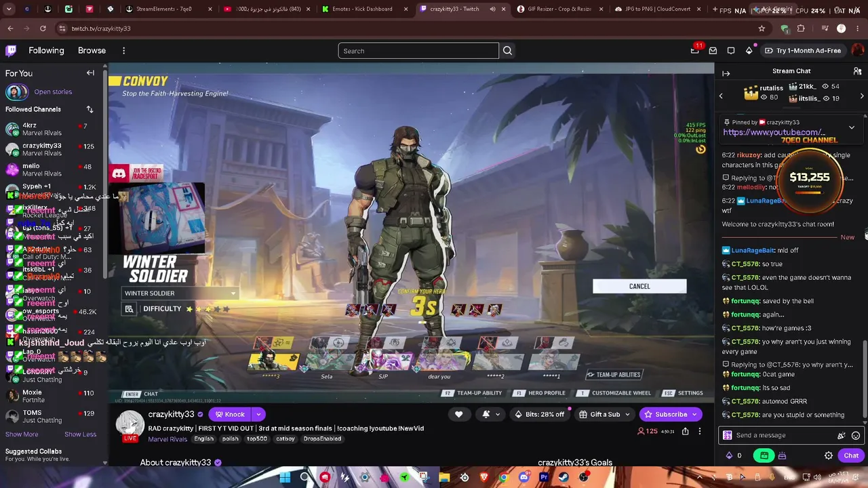Open the Twitch home logo
The image size is (868, 488).
[x=11, y=51]
